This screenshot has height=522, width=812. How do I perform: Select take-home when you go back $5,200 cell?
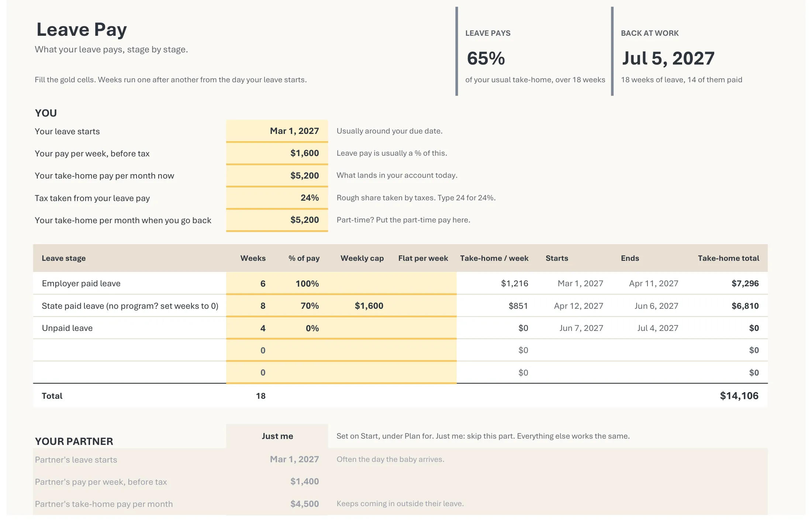(277, 220)
